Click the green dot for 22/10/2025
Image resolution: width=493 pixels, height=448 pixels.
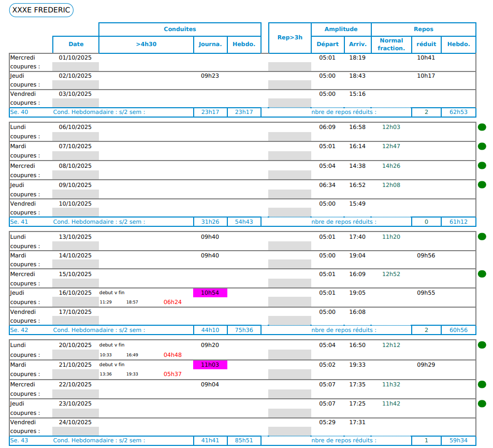click(x=482, y=384)
